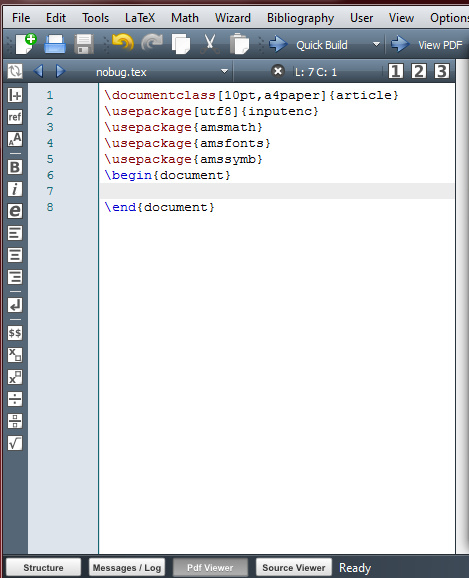Create a new document with the New icon
This screenshot has height=578, width=469.
26,44
